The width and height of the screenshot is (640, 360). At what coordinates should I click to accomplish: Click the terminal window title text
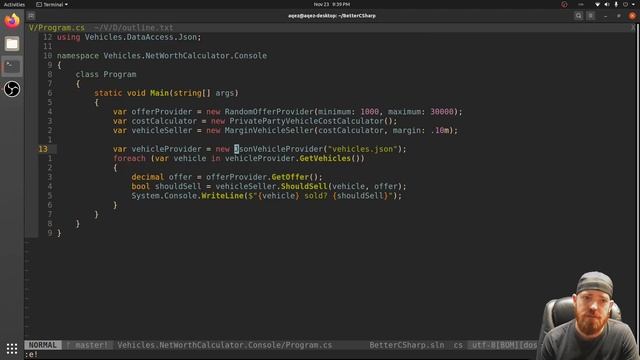pos(332,16)
